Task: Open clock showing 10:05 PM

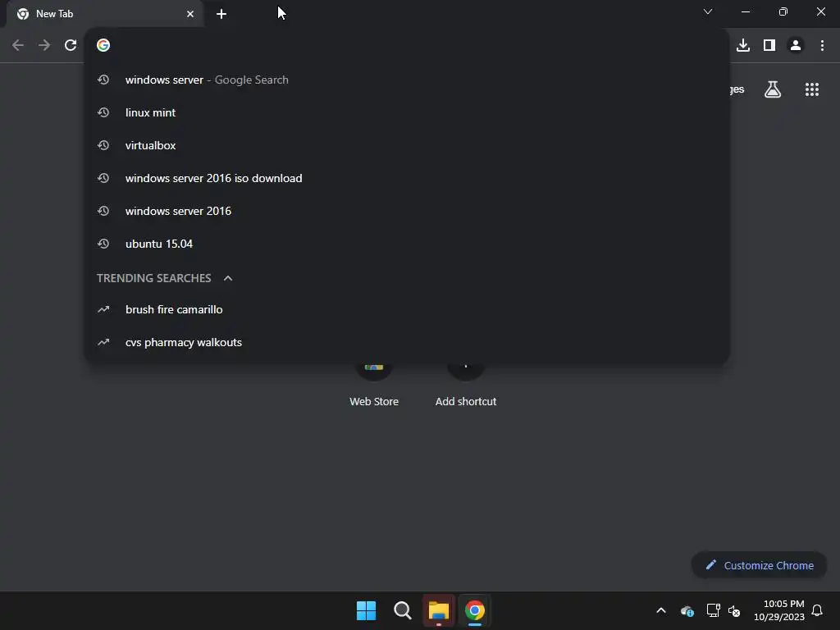Action: tap(779, 610)
